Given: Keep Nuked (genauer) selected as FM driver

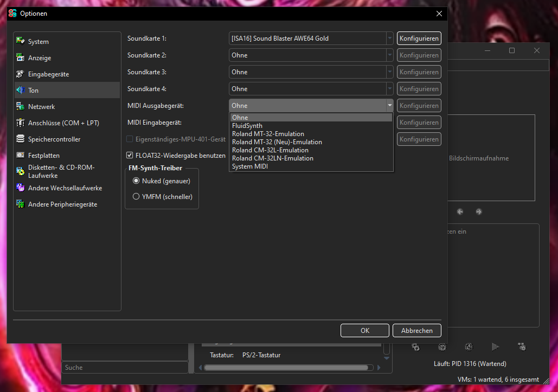Looking at the screenshot, I should pyautogui.click(x=136, y=181).
